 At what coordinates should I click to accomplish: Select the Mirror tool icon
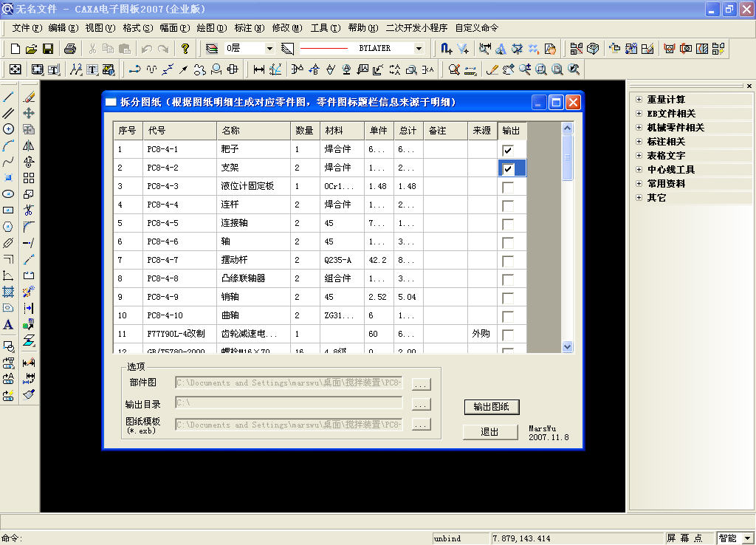coord(29,145)
